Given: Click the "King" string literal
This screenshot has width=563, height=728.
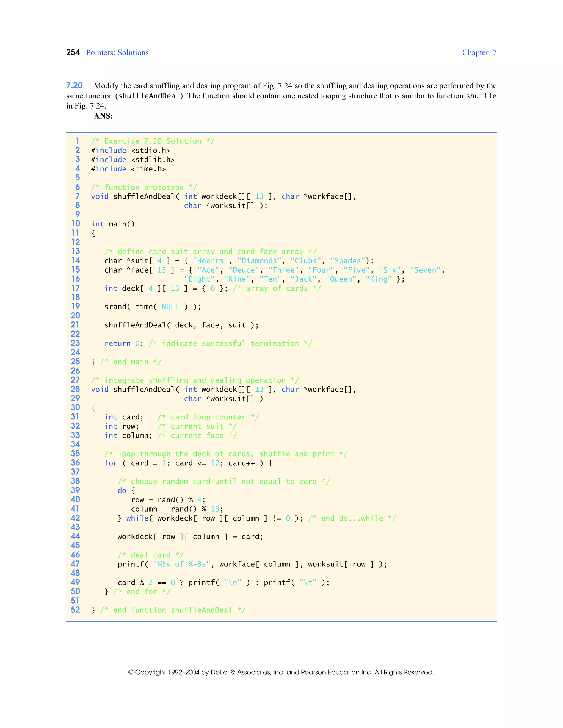Looking at the screenshot, I should pyautogui.click(x=379, y=279).
